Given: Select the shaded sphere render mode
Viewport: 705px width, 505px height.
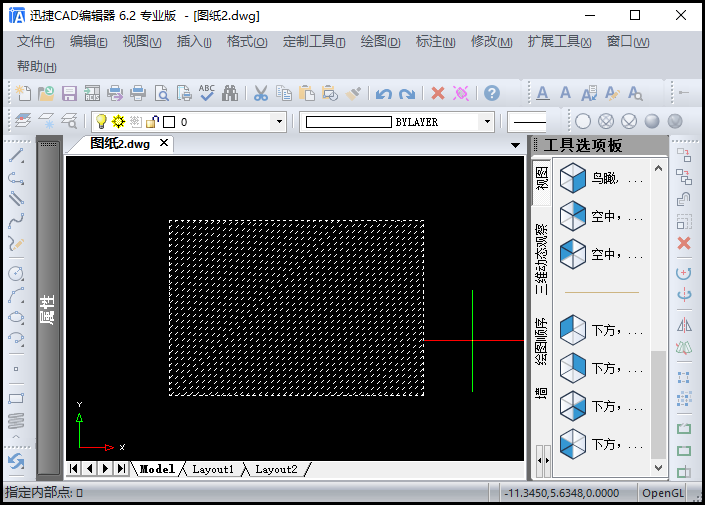Looking at the screenshot, I should click(x=652, y=121).
